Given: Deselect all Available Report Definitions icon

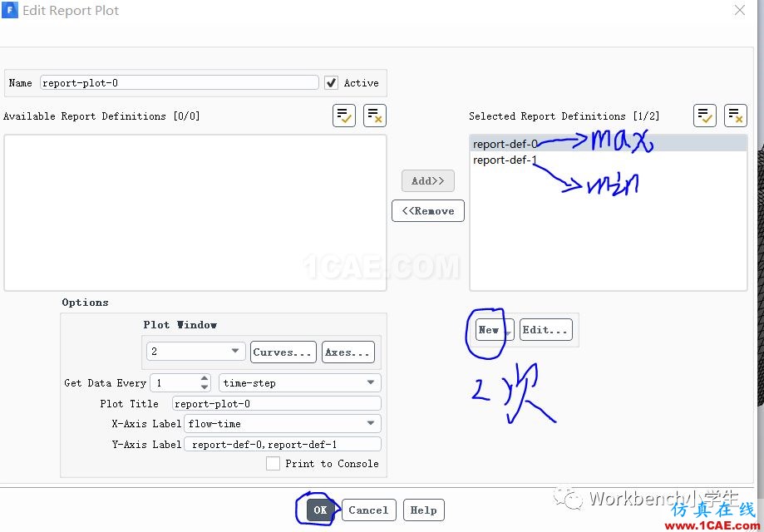Looking at the screenshot, I should pos(375,116).
